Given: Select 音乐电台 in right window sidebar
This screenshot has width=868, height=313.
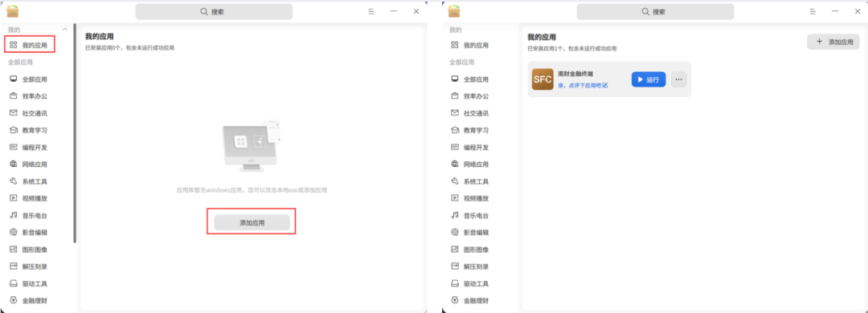Looking at the screenshot, I should [470, 215].
